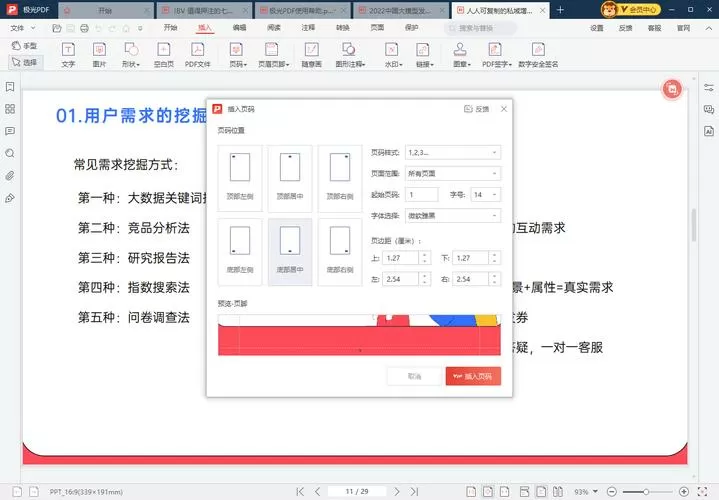The width and height of the screenshot is (719, 500).
Task: Click the 搜索与替换 search box
Action: point(480,28)
